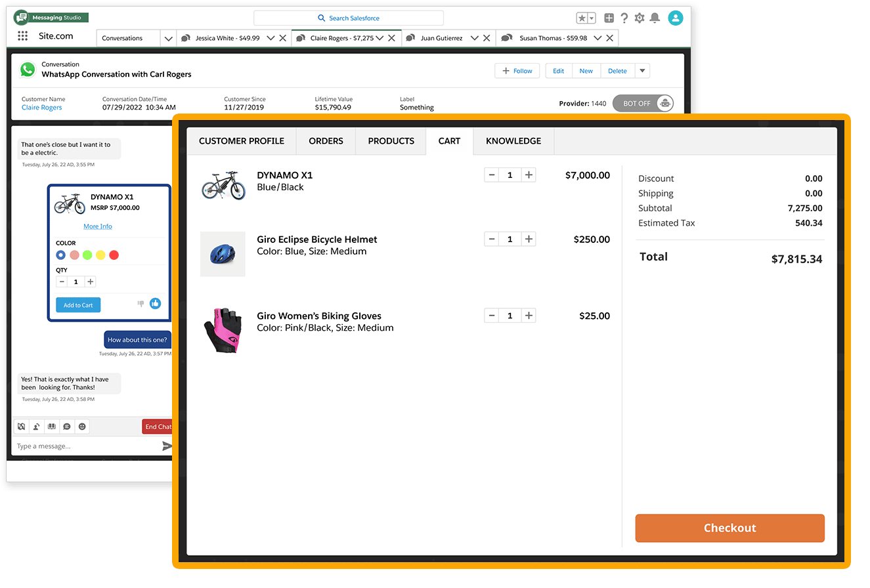Viewport: 870px width, 588px height.
Task: Increase DYNAMO X1 cart quantity
Action: pos(529,175)
